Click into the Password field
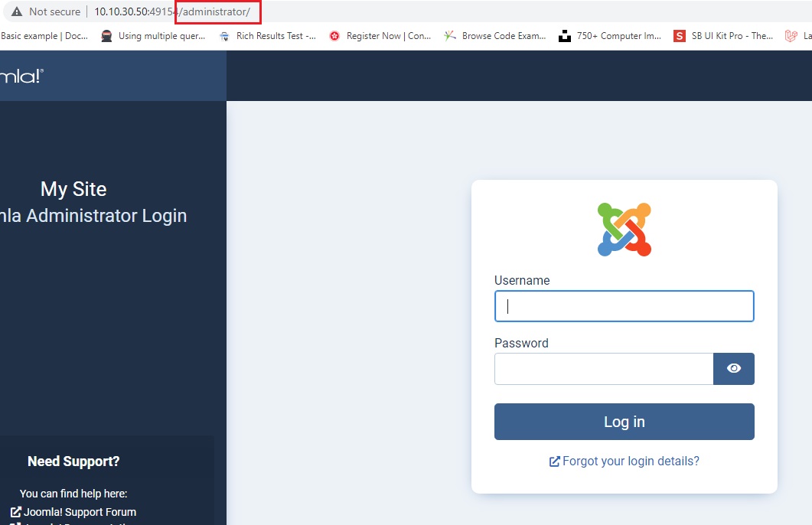This screenshot has width=812, height=525. pyautogui.click(x=604, y=369)
